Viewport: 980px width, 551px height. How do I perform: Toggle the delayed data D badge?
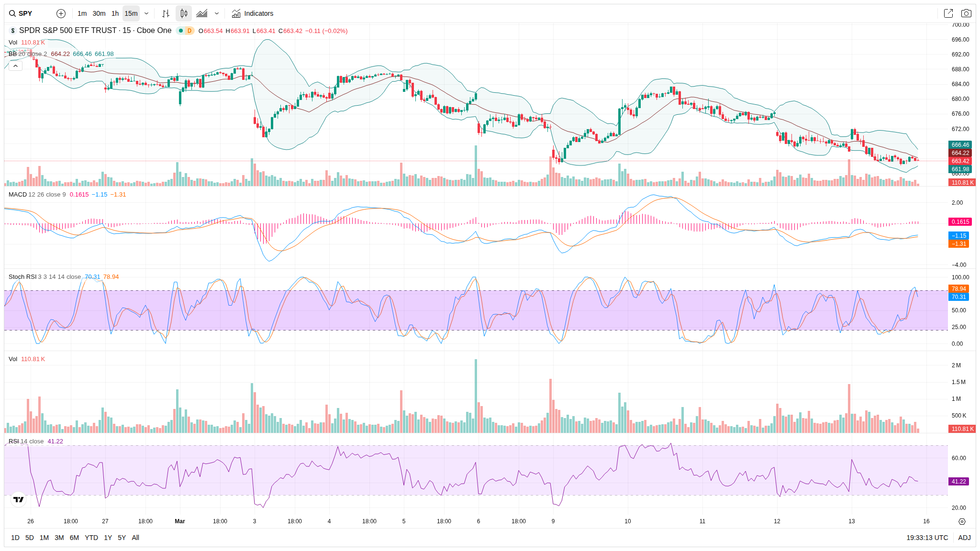click(189, 31)
